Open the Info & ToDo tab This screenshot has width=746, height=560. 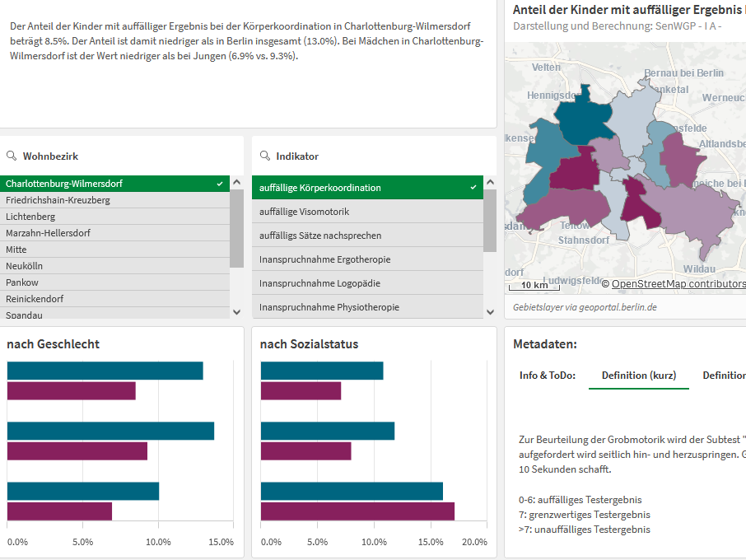pyautogui.click(x=547, y=376)
